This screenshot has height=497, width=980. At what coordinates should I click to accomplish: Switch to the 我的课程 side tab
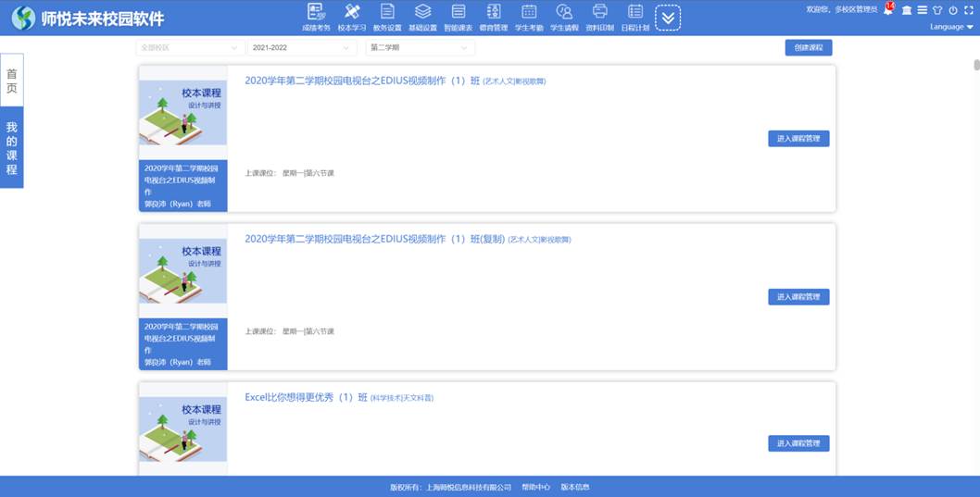(12, 148)
